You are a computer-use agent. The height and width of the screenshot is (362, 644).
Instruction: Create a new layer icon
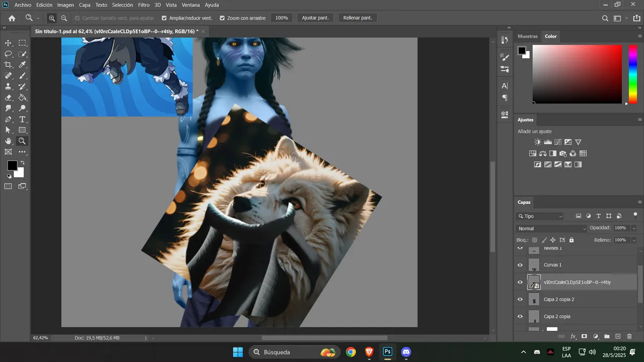point(618,336)
